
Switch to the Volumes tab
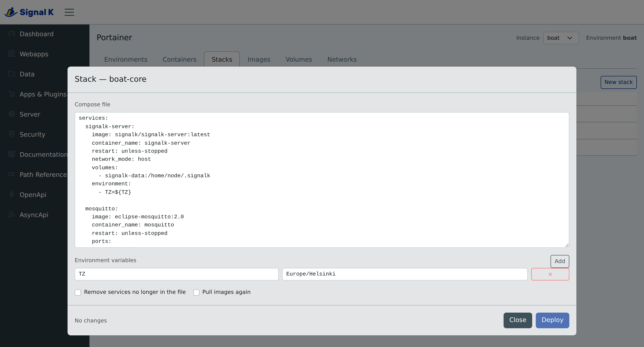coord(299,59)
